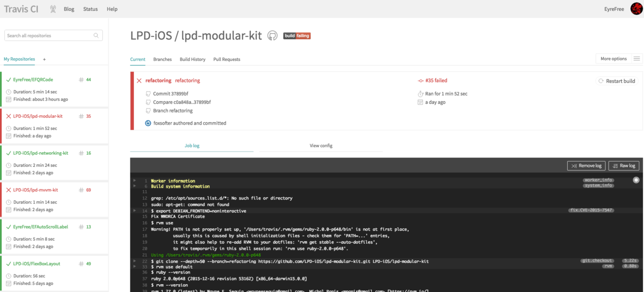This screenshot has width=644, height=292.
Task: Switch to the Pull Requests tab
Action: (x=227, y=59)
